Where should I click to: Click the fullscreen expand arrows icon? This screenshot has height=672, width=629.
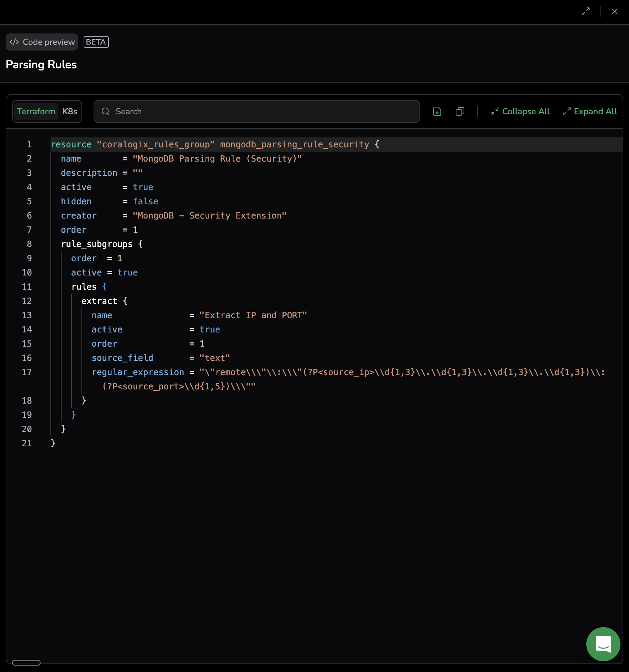point(586,11)
